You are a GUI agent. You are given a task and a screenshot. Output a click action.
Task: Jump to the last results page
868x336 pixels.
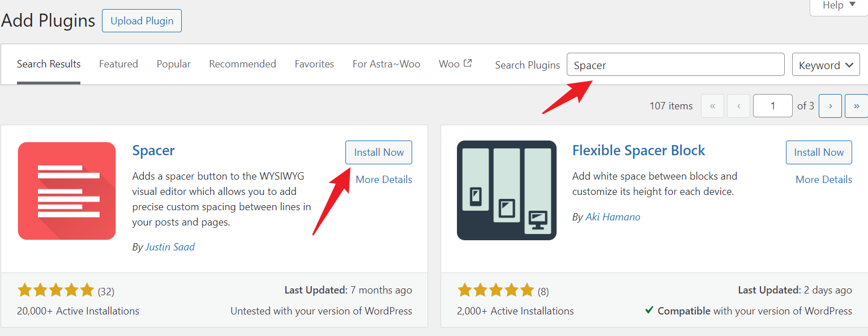[x=856, y=106]
